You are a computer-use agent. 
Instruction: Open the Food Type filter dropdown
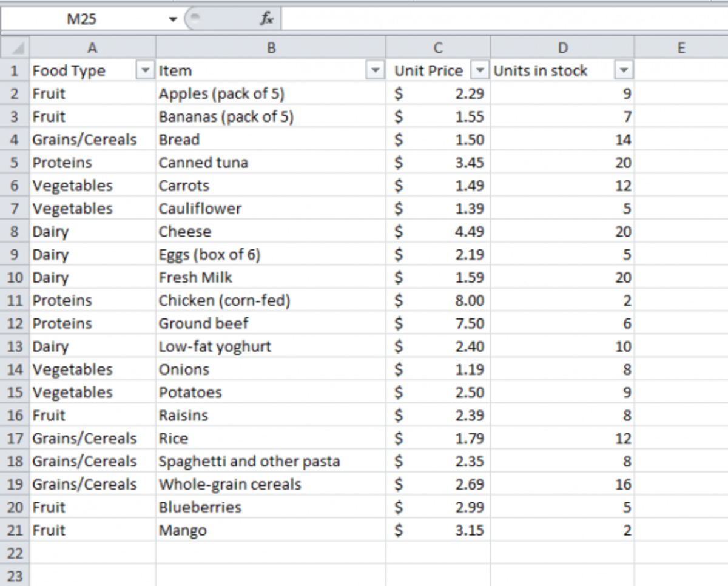point(145,71)
